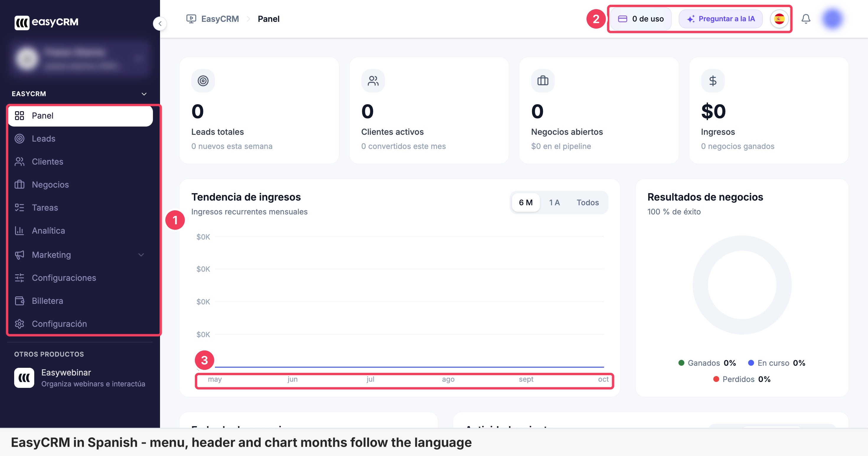Collapse the sidebar with the arrow button
This screenshot has width=868, height=456.
tap(160, 24)
